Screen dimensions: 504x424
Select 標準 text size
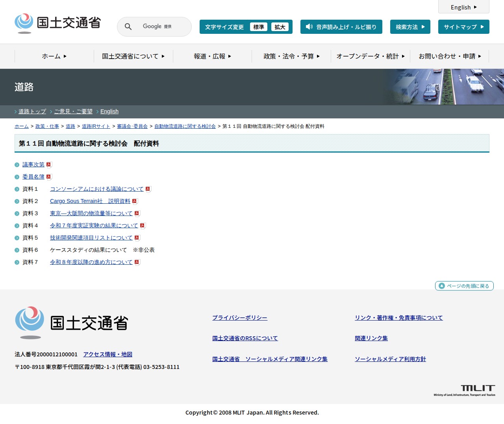(259, 27)
